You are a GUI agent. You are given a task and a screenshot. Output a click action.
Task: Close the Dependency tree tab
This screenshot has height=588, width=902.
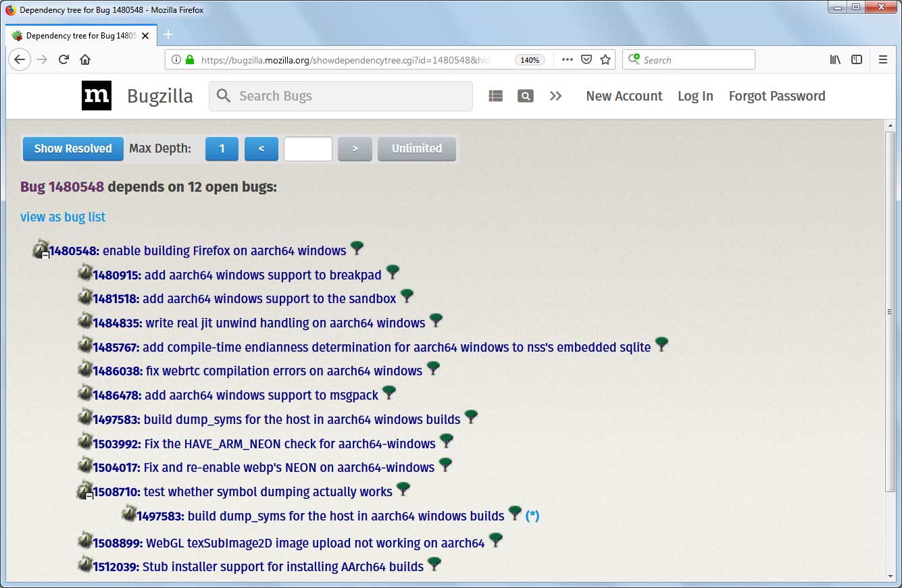click(x=145, y=35)
